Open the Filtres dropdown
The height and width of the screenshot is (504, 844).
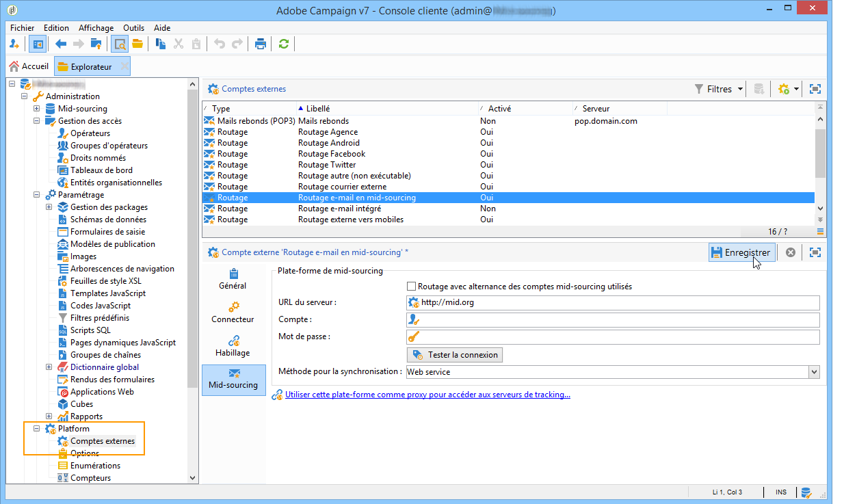tap(718, 89)
